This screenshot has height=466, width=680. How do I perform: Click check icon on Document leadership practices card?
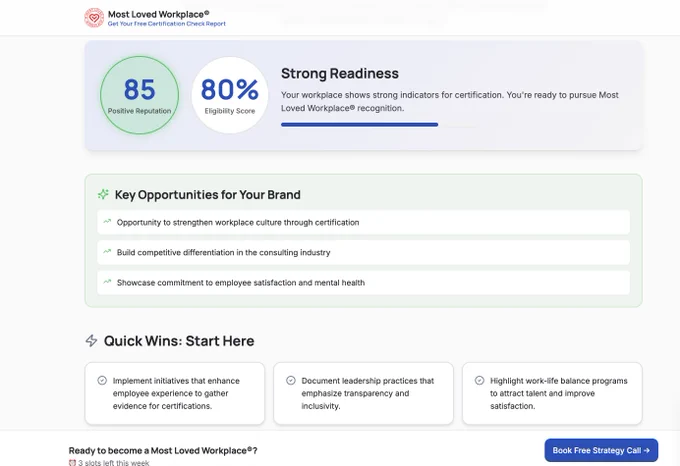point(291,380)
